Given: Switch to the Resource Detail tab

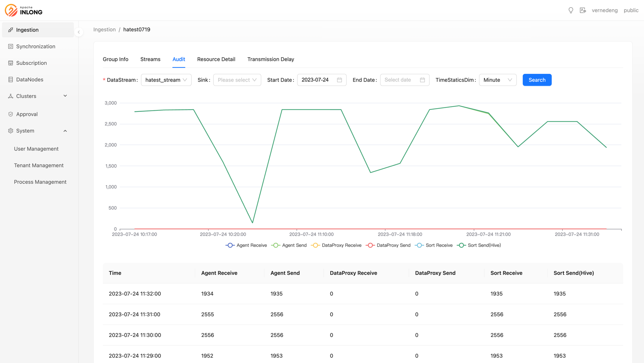Looking at the screenshot, I should [x=216, y=59].
